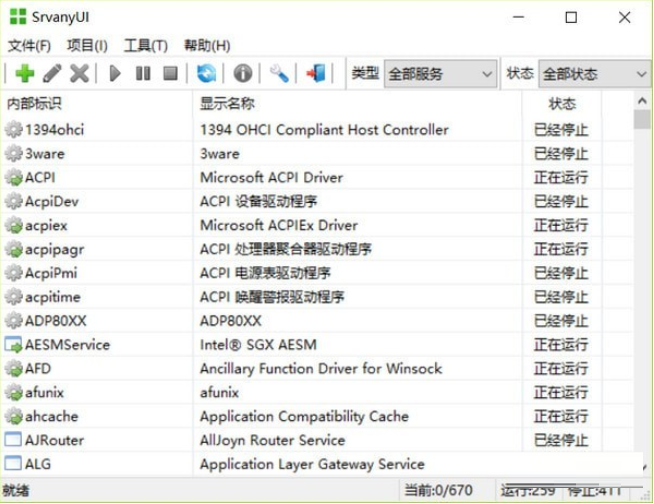
Task: Click the gear icon beside 1394ohci
Action: (x=14, y=129)
